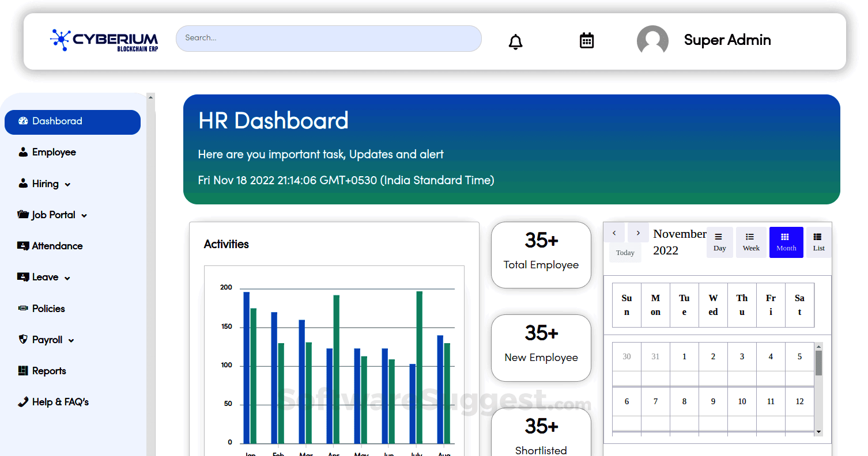This screenshot has height=456, width=868.
Task: Select Job Portal from the sidebar
Action: pos(52,215)
